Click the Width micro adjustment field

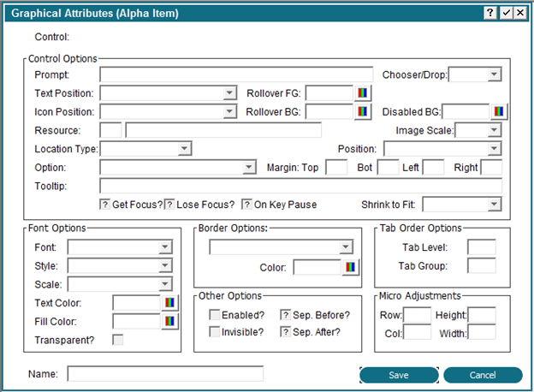click(482, 332)
